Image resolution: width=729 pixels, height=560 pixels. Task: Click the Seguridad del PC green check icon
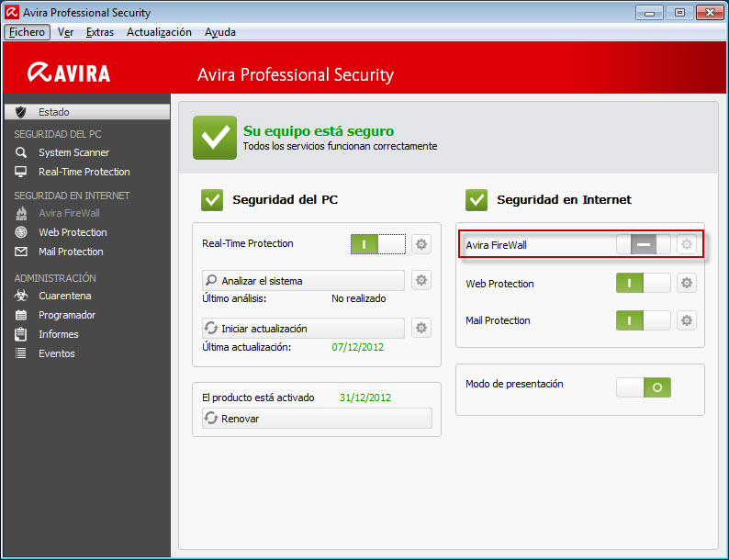point(212,200)
